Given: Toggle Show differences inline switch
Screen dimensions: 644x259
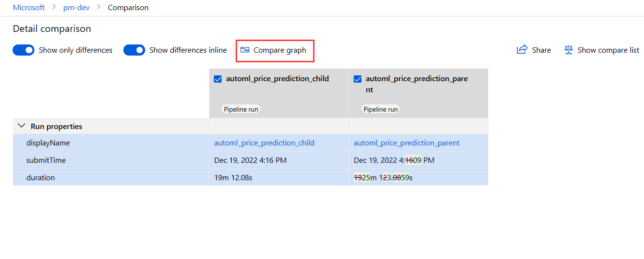Looking at the screenshot, I should coord(134,50).
